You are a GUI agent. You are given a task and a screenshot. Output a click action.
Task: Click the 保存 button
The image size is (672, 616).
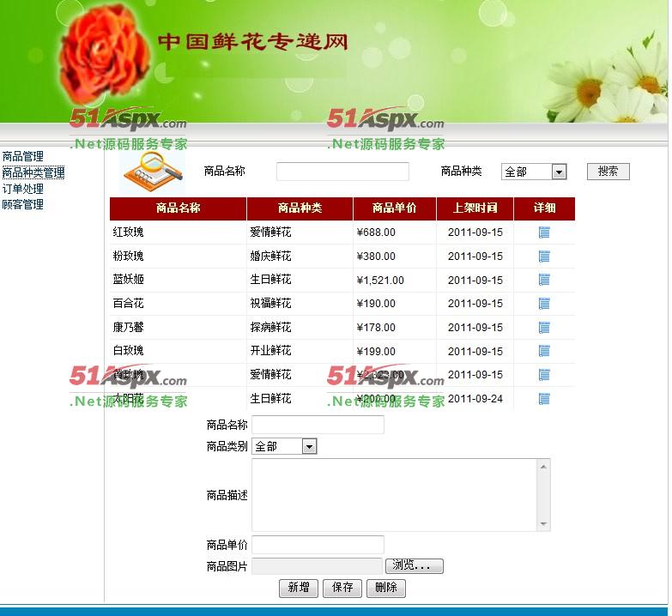coord(342,588)
